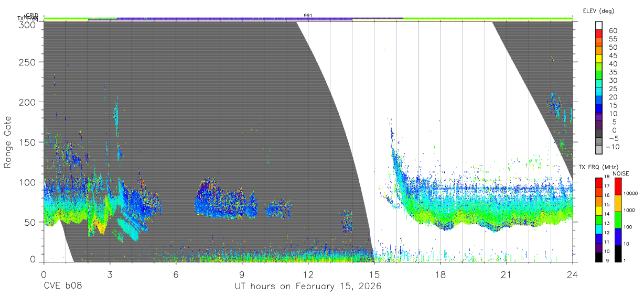Pick the red top segment of TX FRQ bar

pyautogui.click(x=598, y=182)
